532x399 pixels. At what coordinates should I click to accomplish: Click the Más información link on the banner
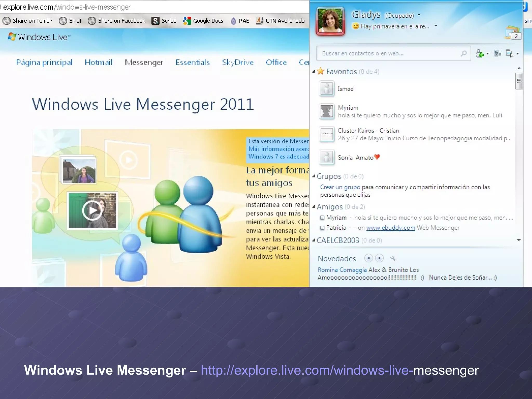coord(279,149)
